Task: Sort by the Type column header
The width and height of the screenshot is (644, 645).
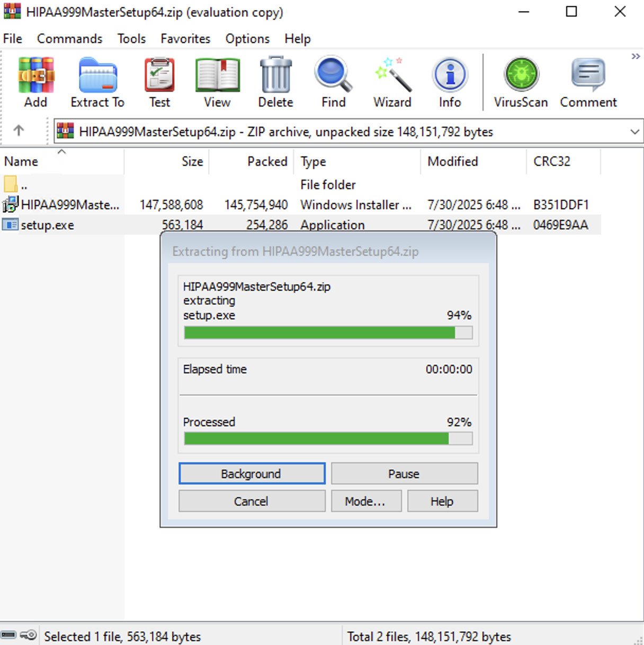Action: tap(357, 162)
